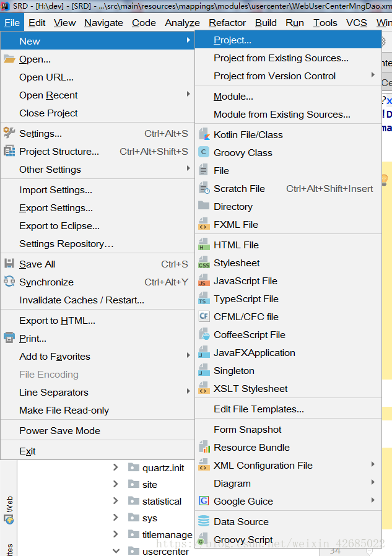
Task: Click the Data Source database icon
Action: point(204,522)
